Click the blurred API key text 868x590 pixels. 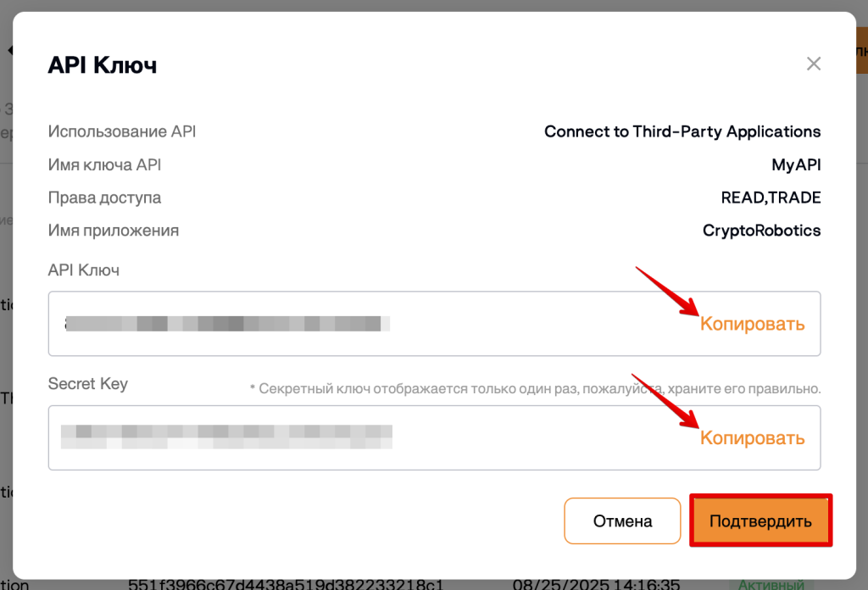coord(227,323)
